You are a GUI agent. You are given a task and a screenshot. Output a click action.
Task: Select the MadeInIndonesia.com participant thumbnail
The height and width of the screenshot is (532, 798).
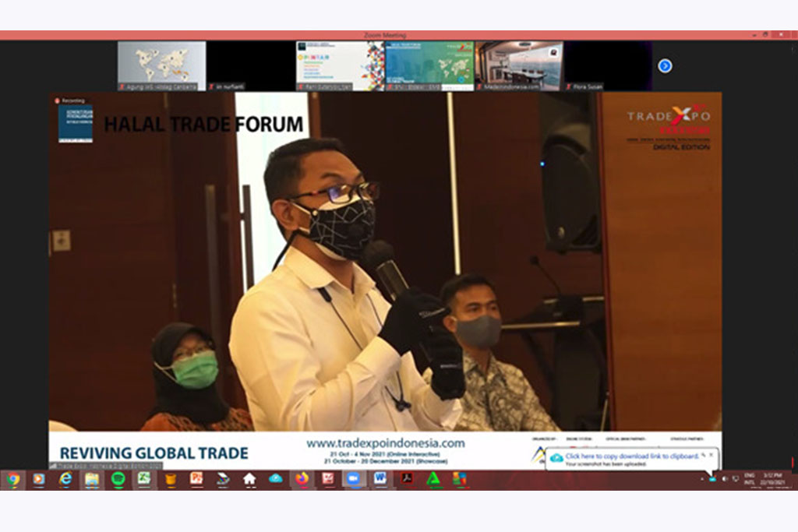(519, 66)
